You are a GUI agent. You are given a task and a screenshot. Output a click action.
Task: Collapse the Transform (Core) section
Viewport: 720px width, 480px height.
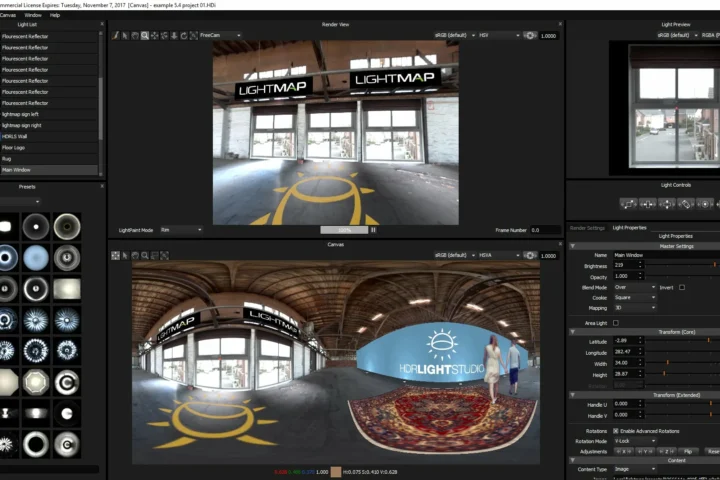click(x=573, y=332)
